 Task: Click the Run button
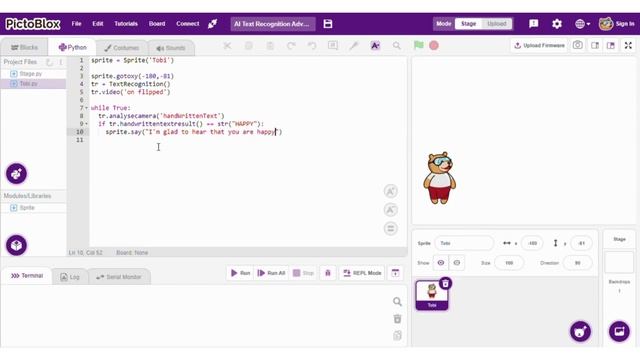click(x=240, y=273)
